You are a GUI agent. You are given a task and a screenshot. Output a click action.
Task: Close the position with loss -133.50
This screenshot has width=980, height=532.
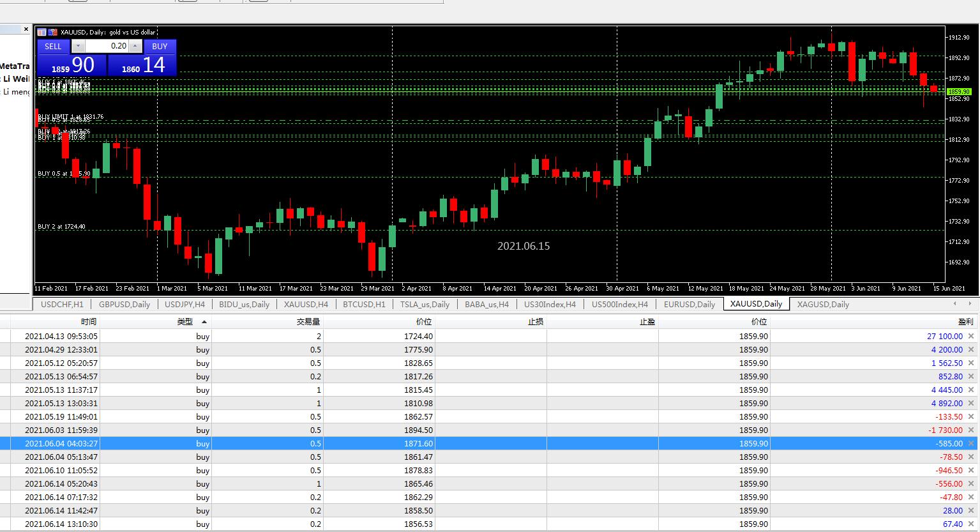(971, 416)
